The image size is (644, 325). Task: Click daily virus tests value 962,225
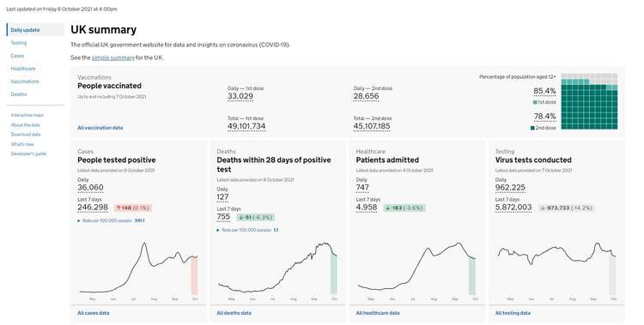click(510, 188)
